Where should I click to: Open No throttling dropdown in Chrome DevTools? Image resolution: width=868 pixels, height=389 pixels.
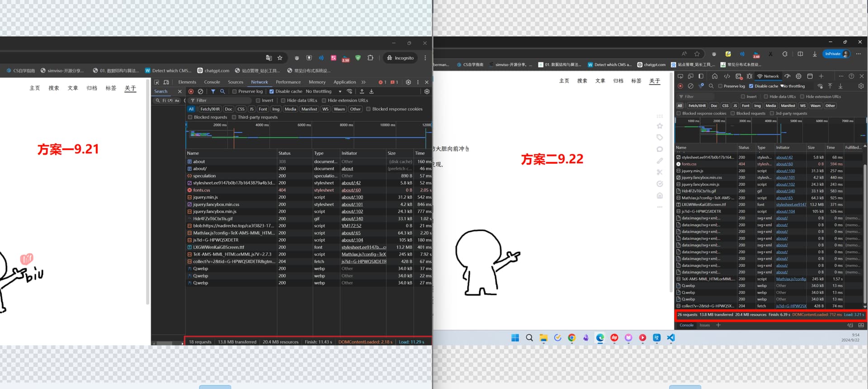click(323, 91)
